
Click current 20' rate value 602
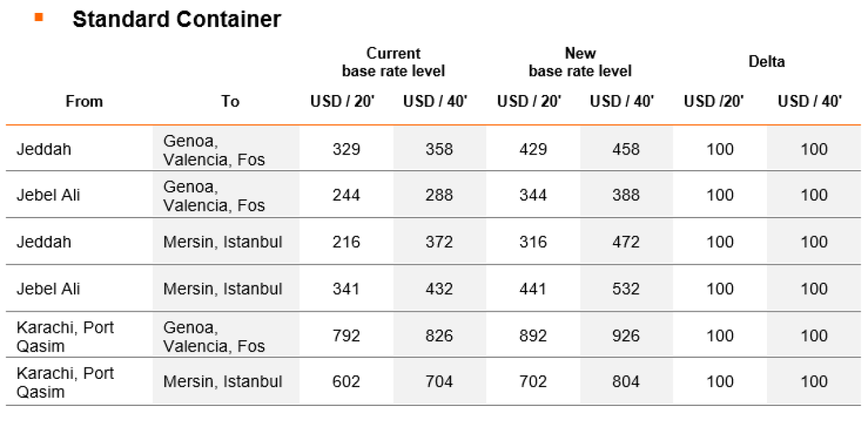[347, 382]
